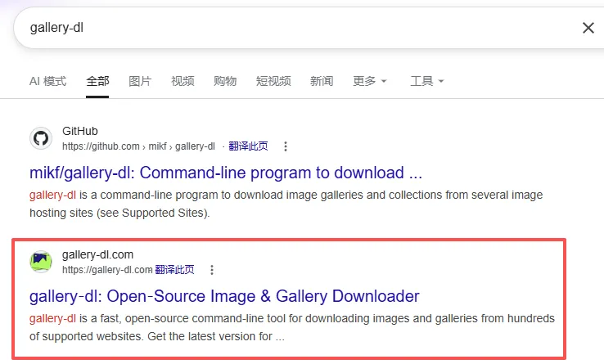Screen dimensions: 604x364
Task: Open the three-dot menu on the gallery-dl.com result
Action: 211,270
